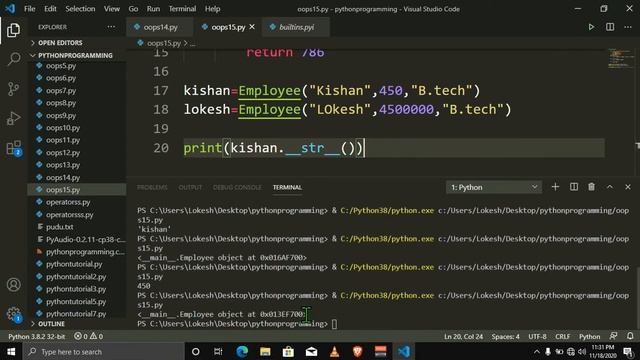Close the oops15.py tab

click(252, 27)
